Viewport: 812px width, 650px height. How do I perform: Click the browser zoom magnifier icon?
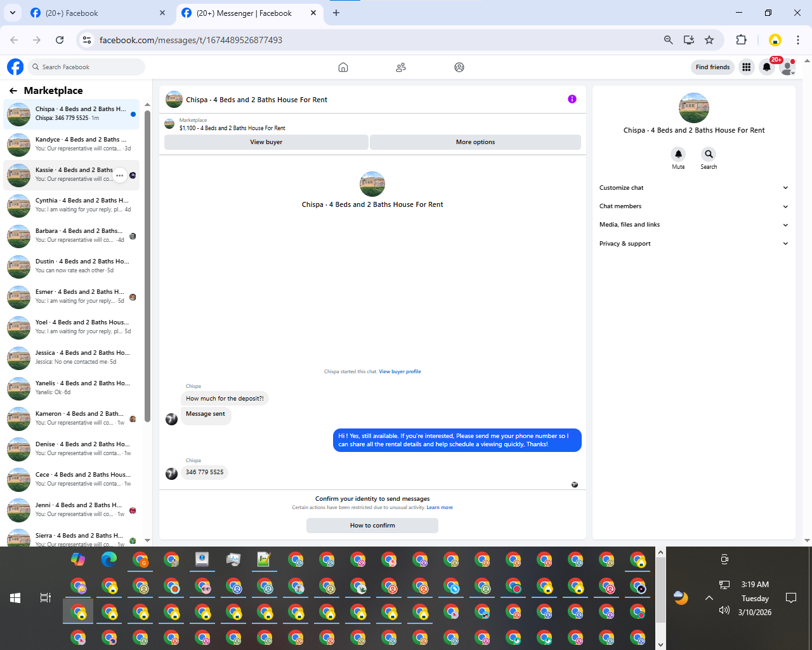[668, 40]
